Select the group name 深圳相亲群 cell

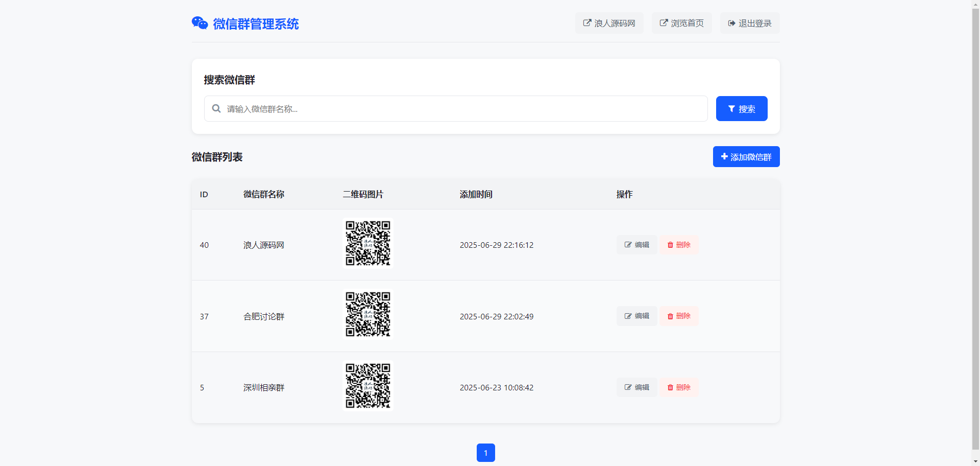click(264, 388)
